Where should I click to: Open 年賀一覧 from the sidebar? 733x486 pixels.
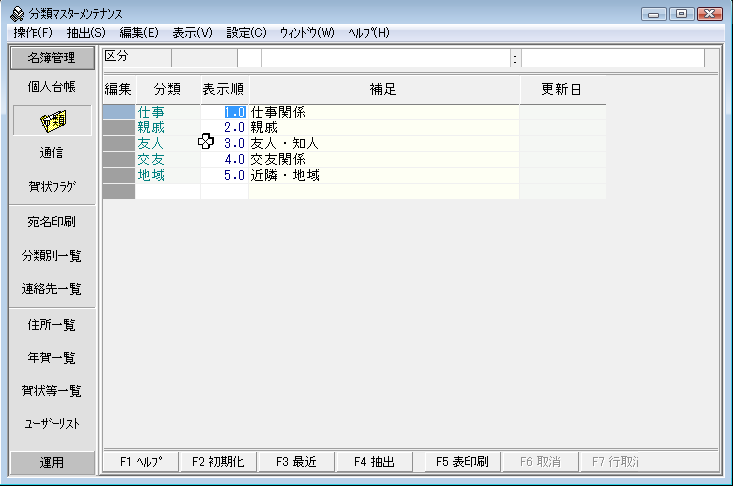click(52, 357)
